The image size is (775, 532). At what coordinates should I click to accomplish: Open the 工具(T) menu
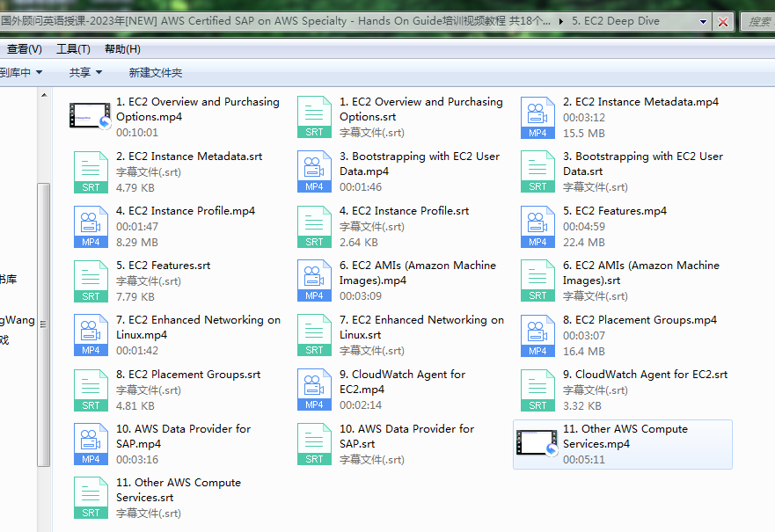(x=73, y=49)
